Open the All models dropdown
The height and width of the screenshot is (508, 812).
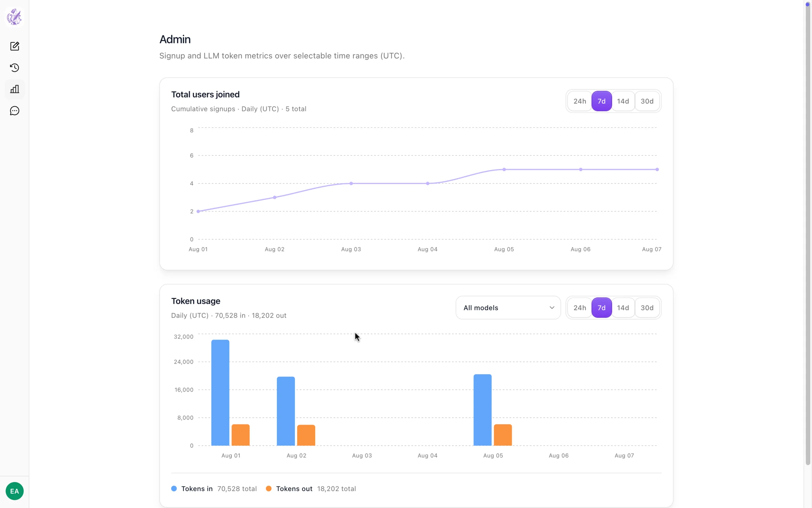coord(508,308)
